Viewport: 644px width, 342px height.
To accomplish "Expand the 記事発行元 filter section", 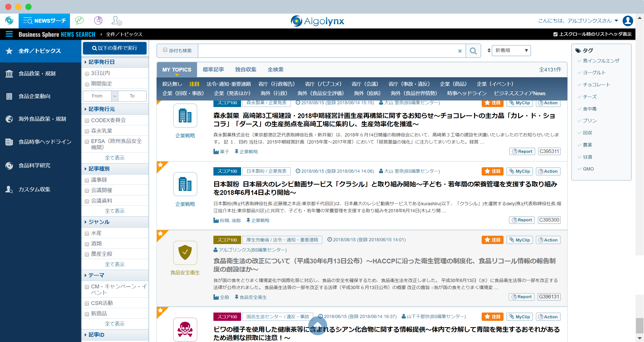I will click(x=115, y=109).
